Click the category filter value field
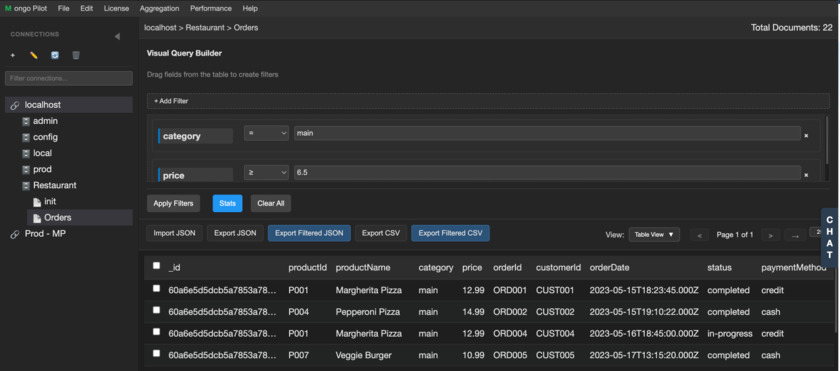Viewport: 840px width, 371px height. 547,133
